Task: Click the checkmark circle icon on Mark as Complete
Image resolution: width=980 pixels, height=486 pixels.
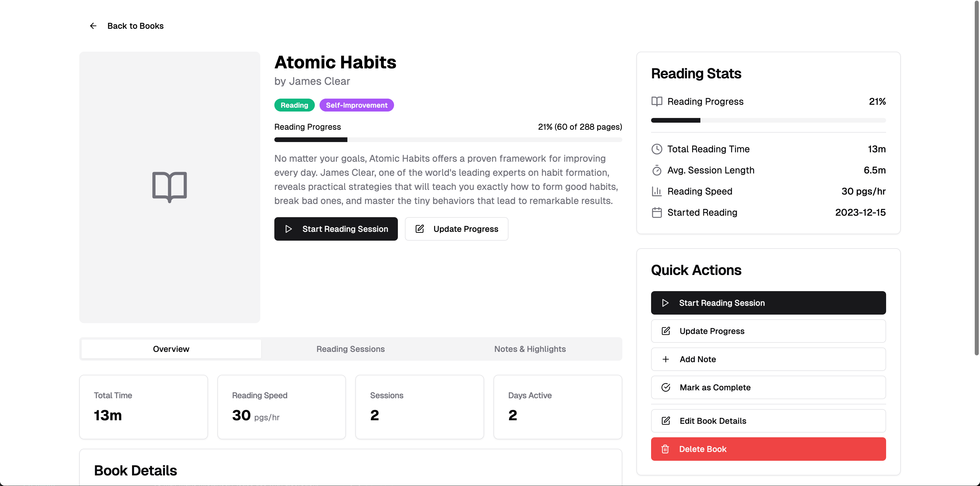Action: 666,387
